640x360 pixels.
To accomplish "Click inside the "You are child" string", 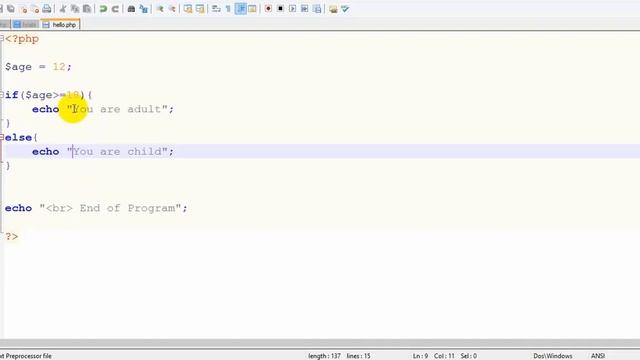I will pyautogui.click(x=118, y=152).
